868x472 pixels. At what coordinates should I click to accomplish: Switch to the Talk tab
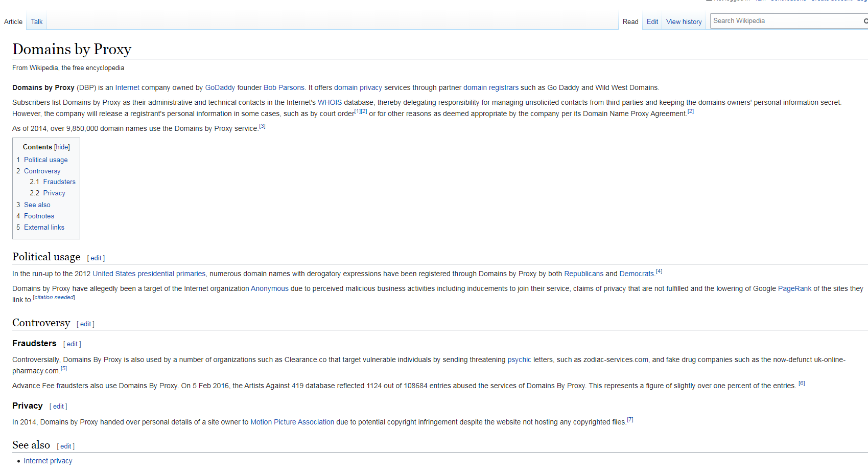pos(37,21)
